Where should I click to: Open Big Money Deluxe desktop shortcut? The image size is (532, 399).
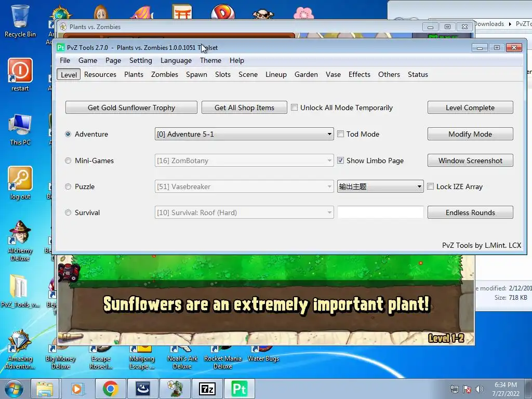coord(60,357)
